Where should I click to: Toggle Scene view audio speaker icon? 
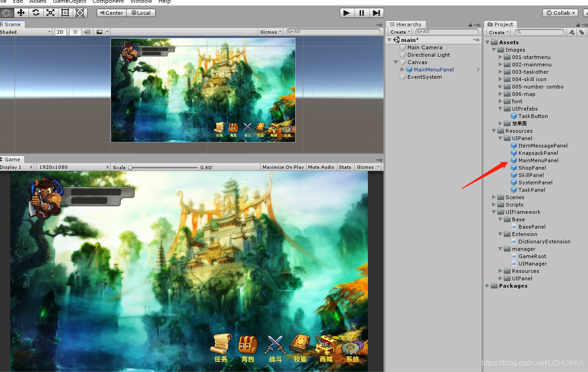pos(87,32)
